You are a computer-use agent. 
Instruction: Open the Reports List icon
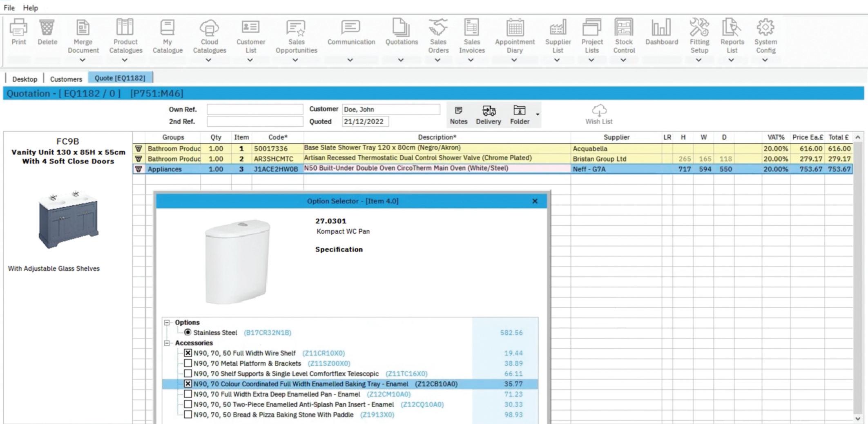(x=732, y=27)
